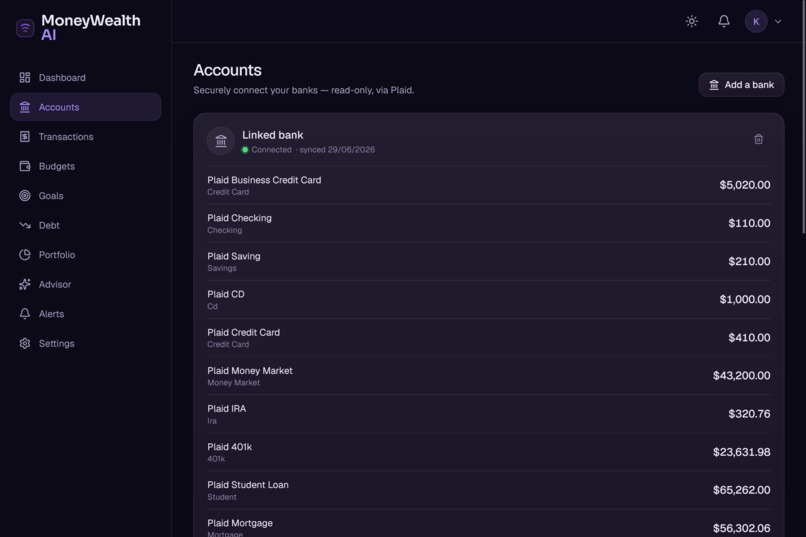The height and width of the screenshot is (537, 806).
Task: Select the Plaid Student Loan account
Action: (x=488, y=490)
